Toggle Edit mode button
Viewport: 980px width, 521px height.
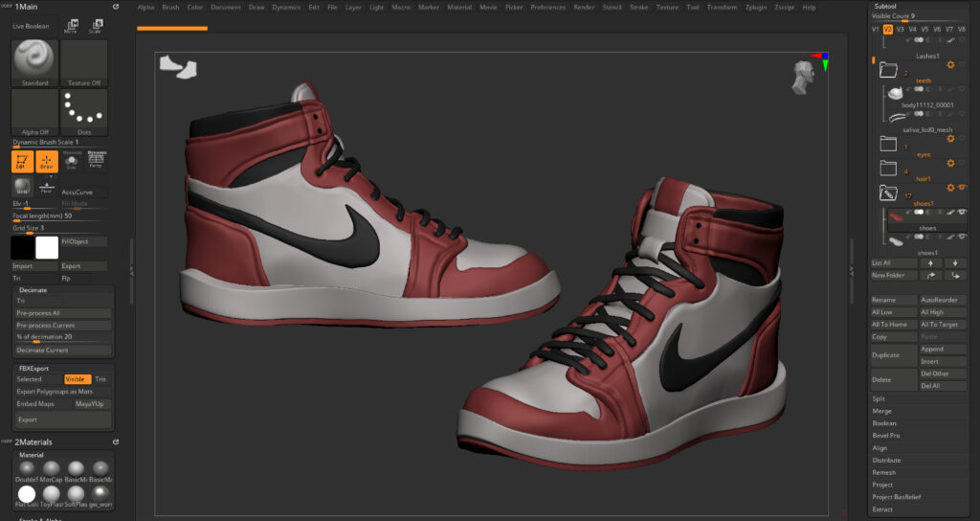tap(22, 161)
